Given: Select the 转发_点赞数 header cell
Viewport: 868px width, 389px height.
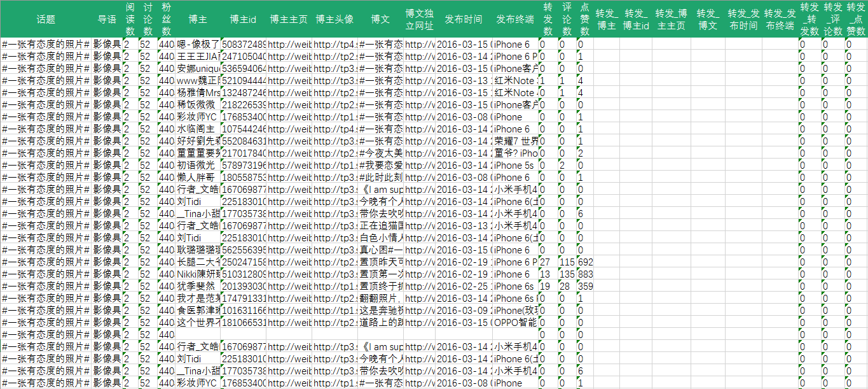Looking at the screenshot, I should pos(856,19).
